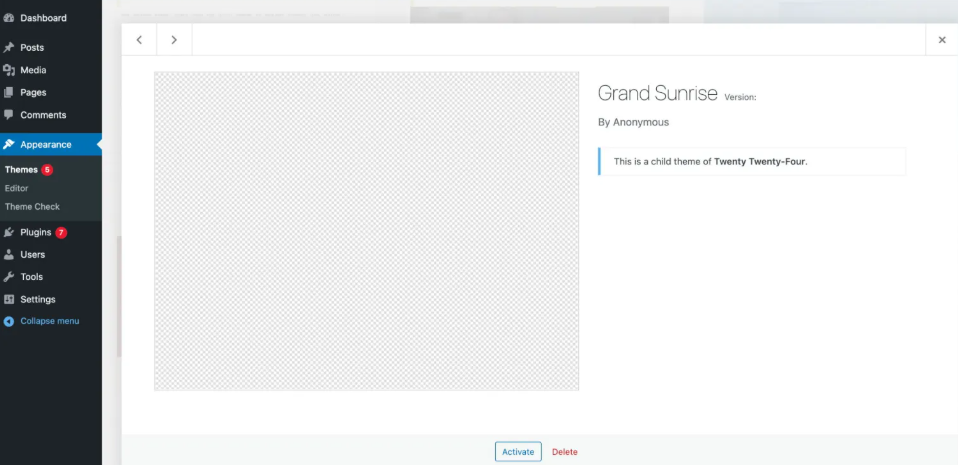This screenshot has width=958, height=465.
Task: Click the blank theme screenshot preview
Action: coord(367,231)
